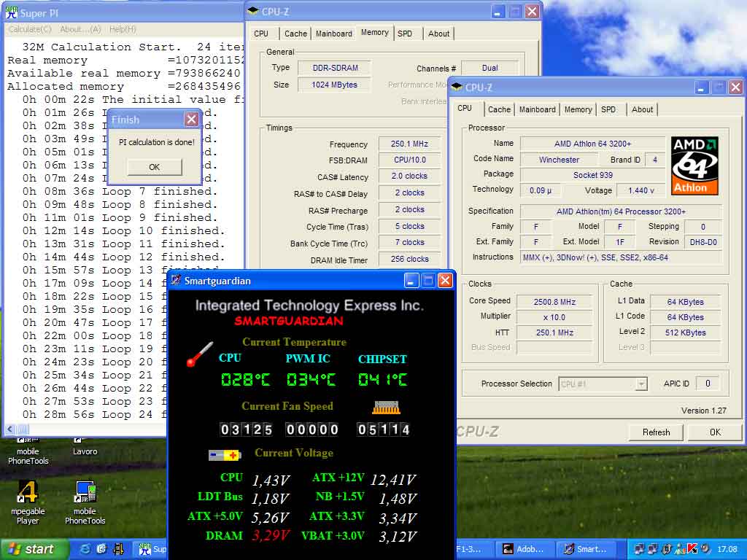Click the AMD Athlon 64 logo
The width and height of the screenshot is (747, 560).
click(x=694, y=166)
